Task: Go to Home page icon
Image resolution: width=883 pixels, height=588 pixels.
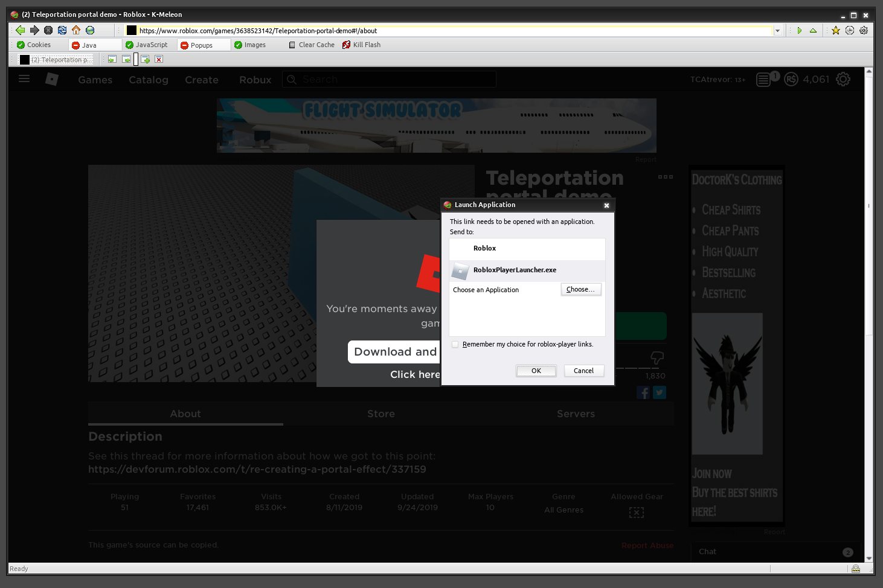Action: coord(76,30)
